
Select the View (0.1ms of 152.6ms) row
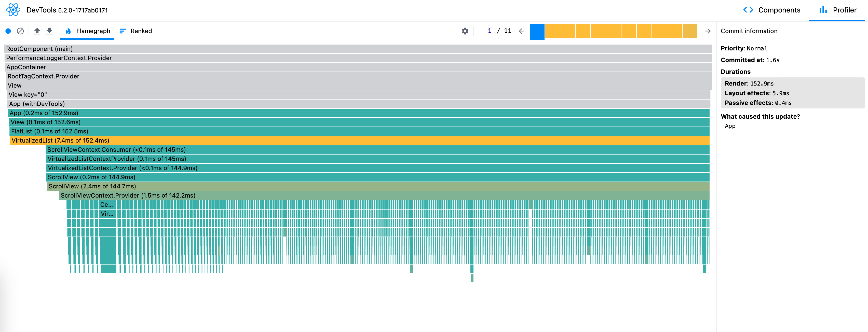pos(359,122)
